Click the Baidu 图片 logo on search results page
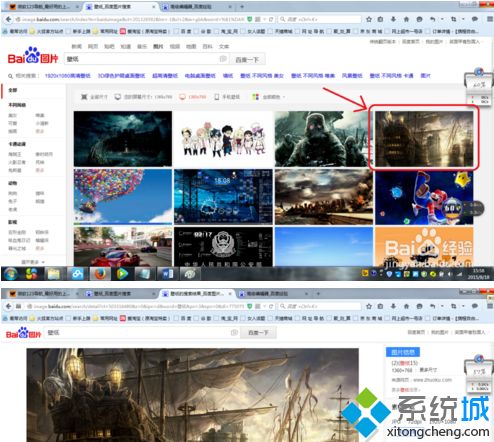The width and height of the screenshot is (494, 442). [x=33, y=56]
